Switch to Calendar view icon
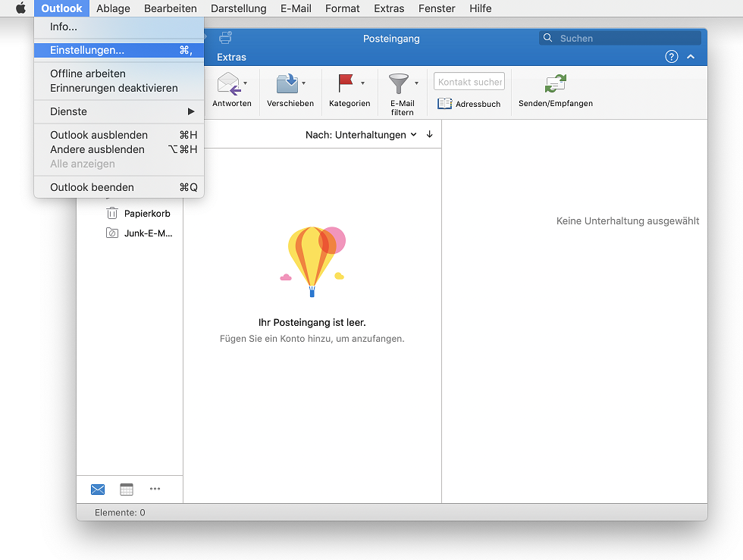The height and width of the screenshot is (560, 743). tap(127, 490)
